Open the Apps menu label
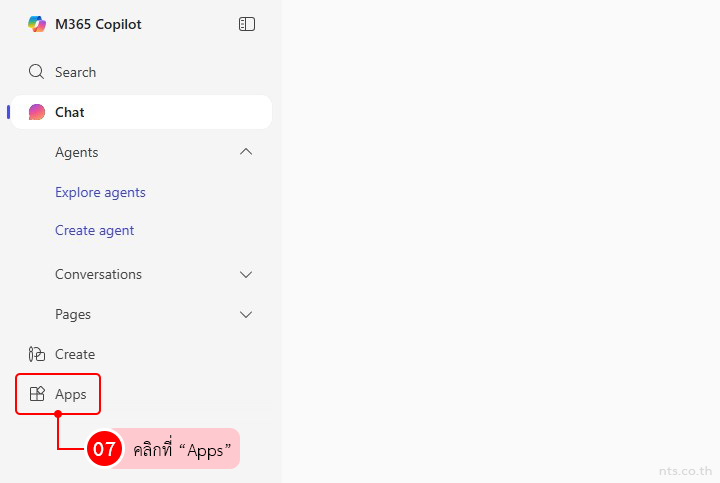720x483 pixels. click(71, 394)
